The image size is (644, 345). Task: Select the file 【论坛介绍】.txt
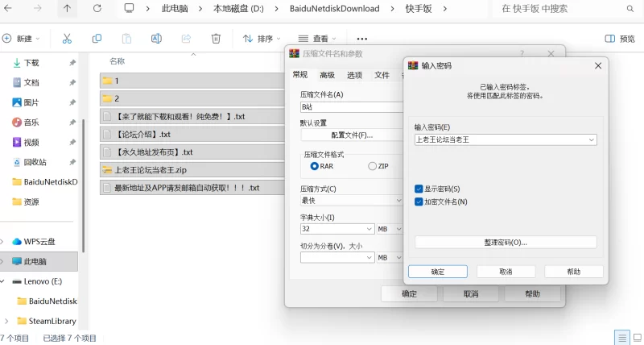coord(192,134)
